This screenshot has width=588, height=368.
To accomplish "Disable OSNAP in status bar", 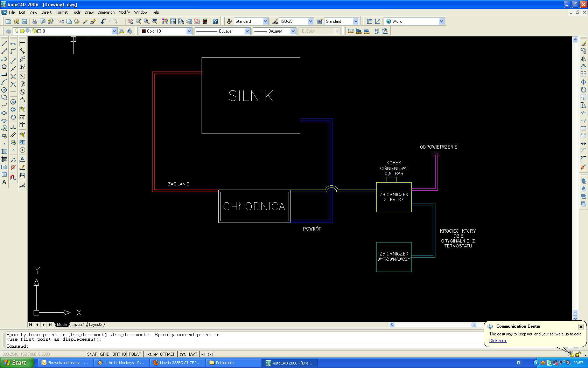I will (151, 354).
